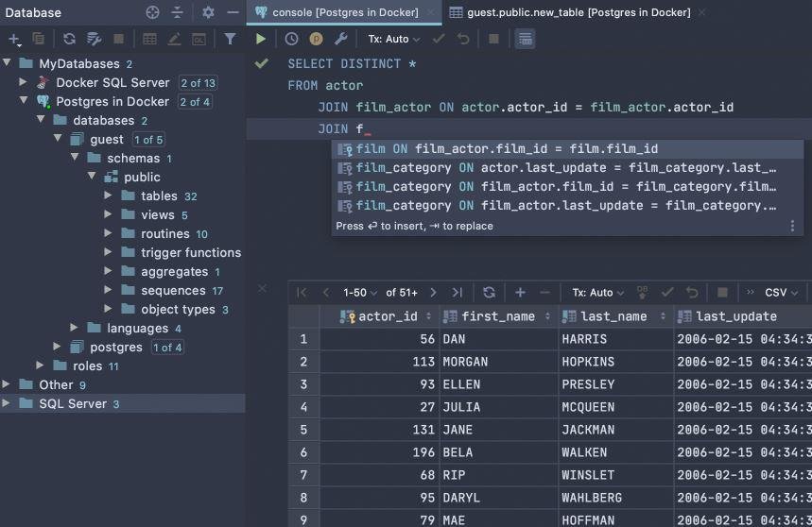
Task: Add a new row with the plus icon in results
Action: (x=520, y=293)
